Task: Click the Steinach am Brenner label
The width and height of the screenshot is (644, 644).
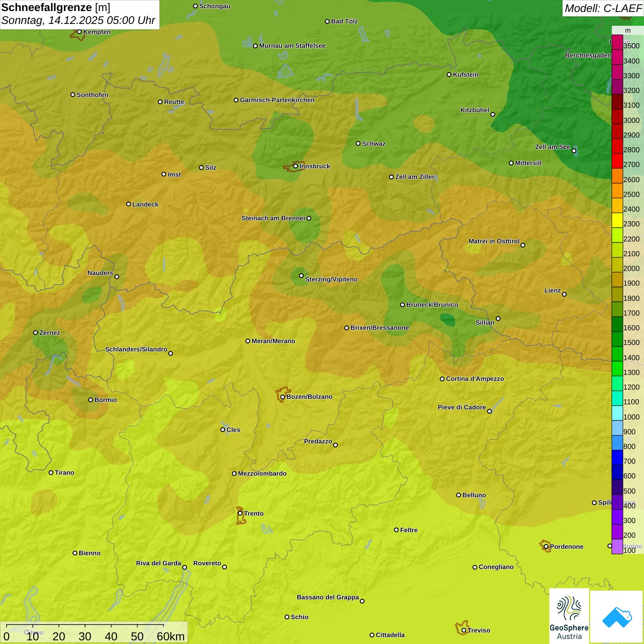Action: 273,218
